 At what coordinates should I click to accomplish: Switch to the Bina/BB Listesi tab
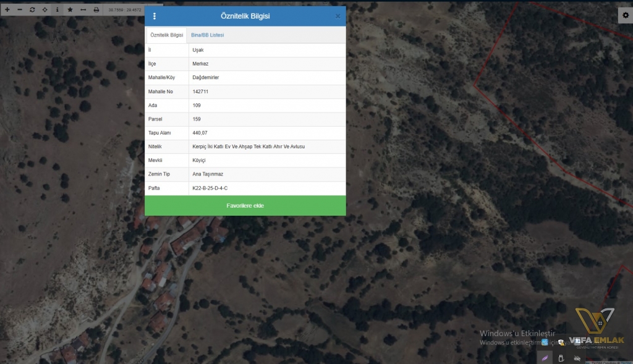[x=207, y=35]
